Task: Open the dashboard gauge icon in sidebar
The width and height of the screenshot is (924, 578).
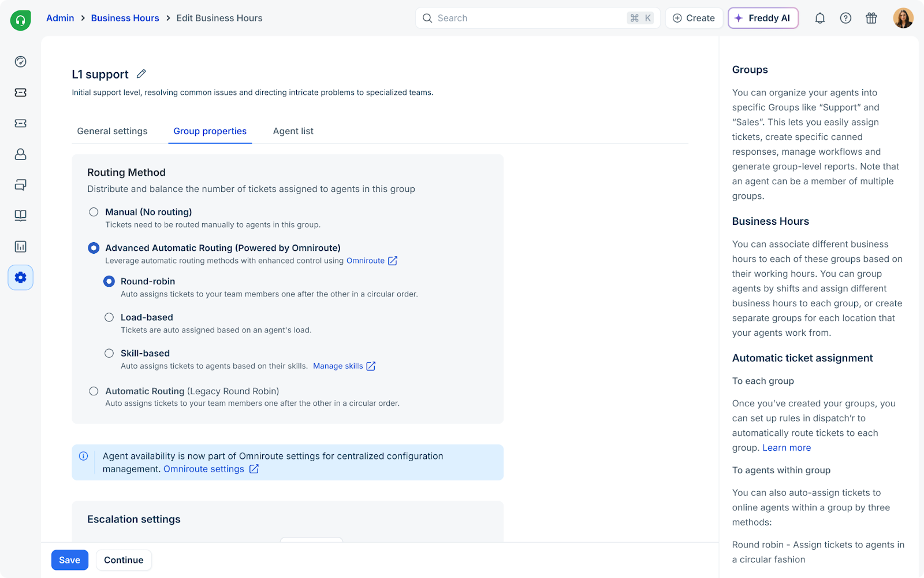Action: pyautogui.click(x=20, y=62)
